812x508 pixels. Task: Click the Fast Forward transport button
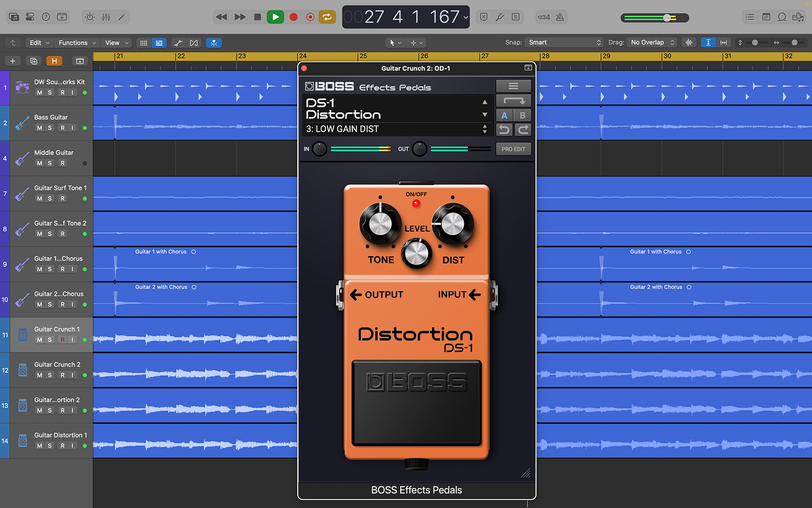(x=240, y=17)
